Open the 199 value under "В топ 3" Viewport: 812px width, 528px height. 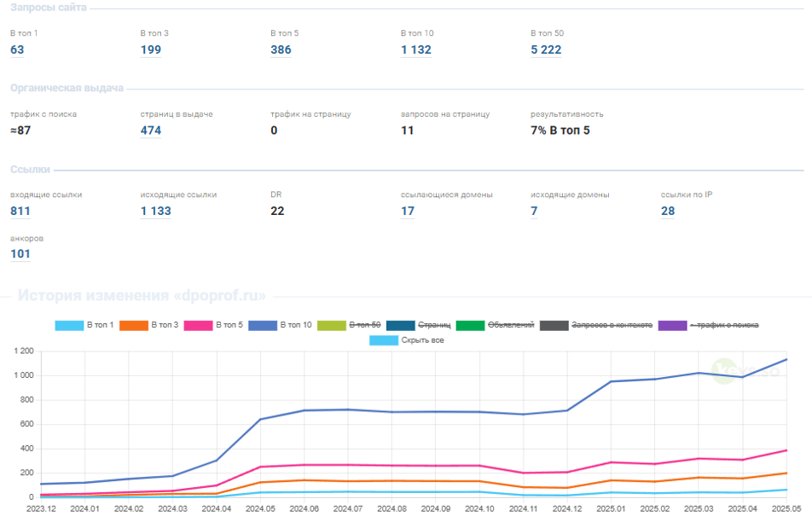(x=150, y=49)
